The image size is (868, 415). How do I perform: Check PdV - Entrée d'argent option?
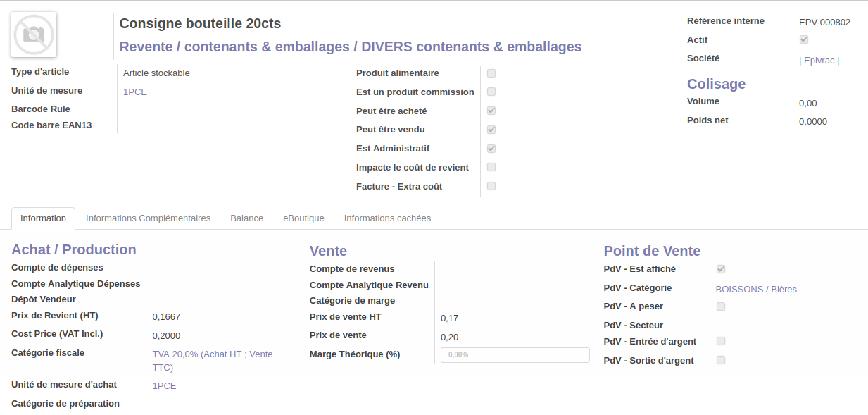721,341
